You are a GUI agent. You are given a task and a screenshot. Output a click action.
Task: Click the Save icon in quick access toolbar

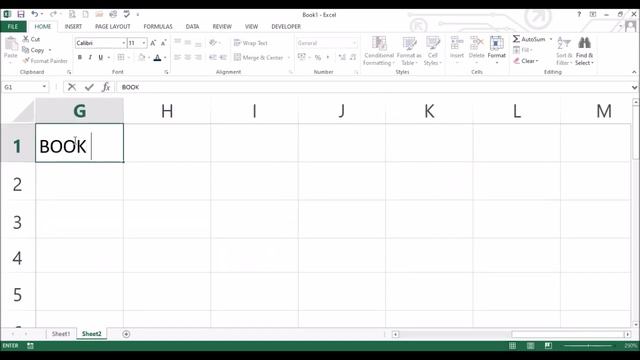(20, 14)
